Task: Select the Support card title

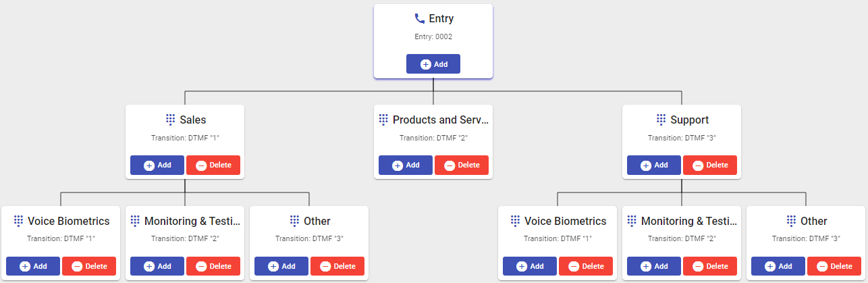Action: (690, 120)
